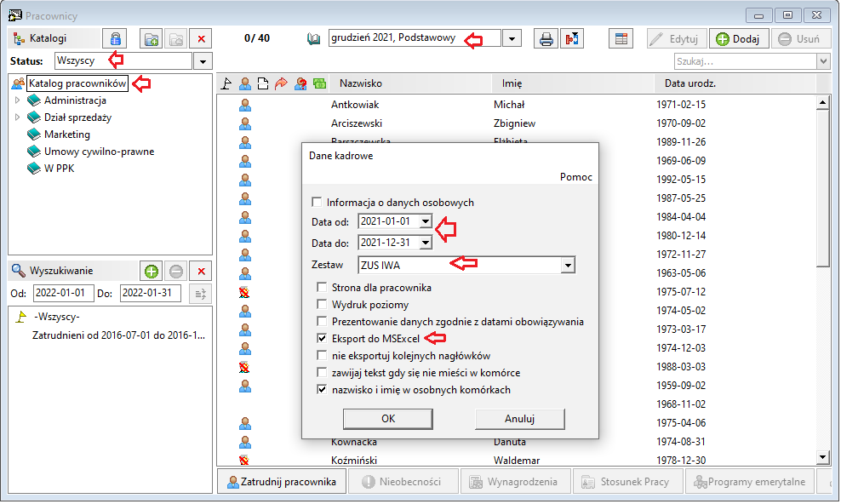Click grey minus icon in Wyszukiwanie panel
Viewport: 841px width, 504px height.
pos(176,272)
